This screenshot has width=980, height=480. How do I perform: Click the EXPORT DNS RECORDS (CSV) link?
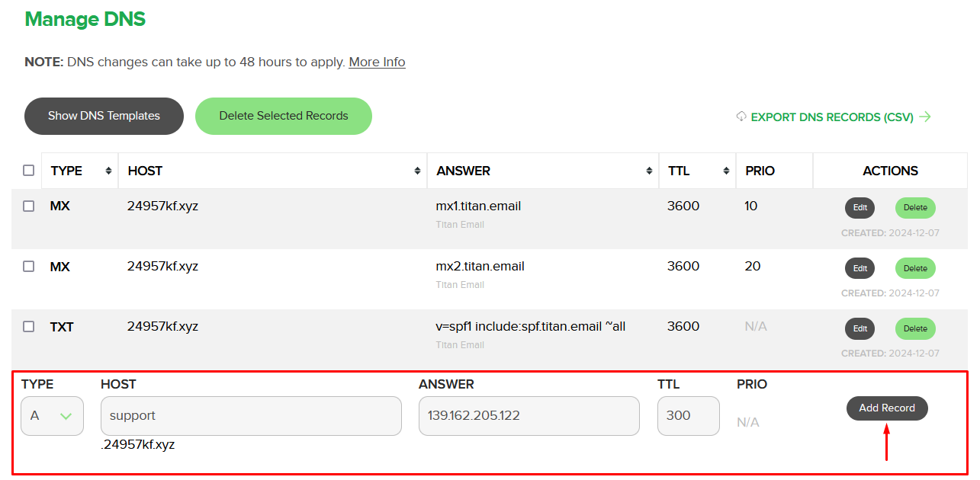833,117
